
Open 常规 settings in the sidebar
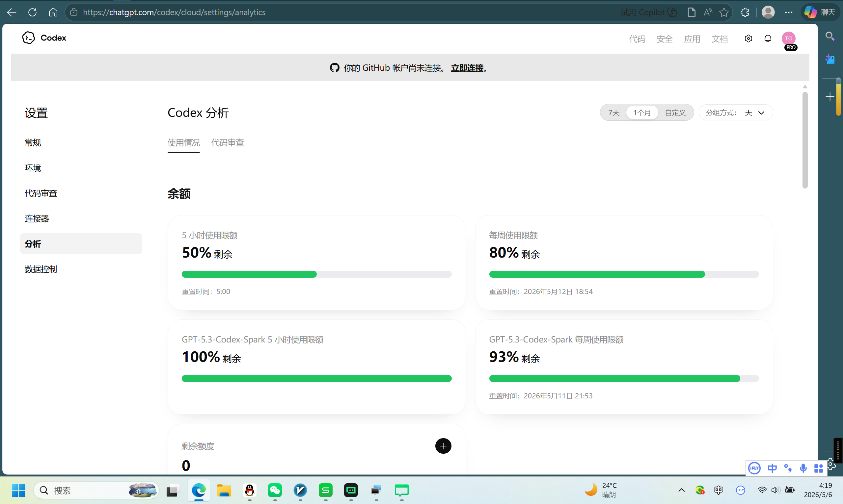pos(33,143)
